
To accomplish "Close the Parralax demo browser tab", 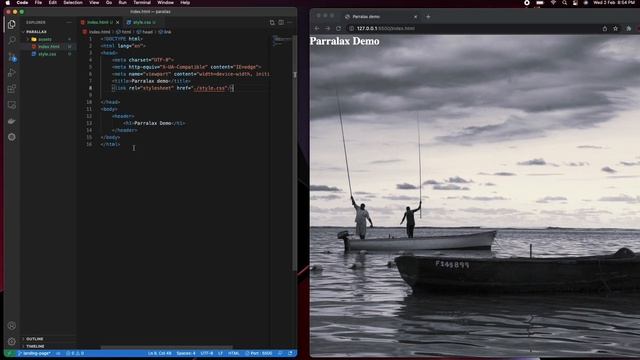I will click(416, 17).
